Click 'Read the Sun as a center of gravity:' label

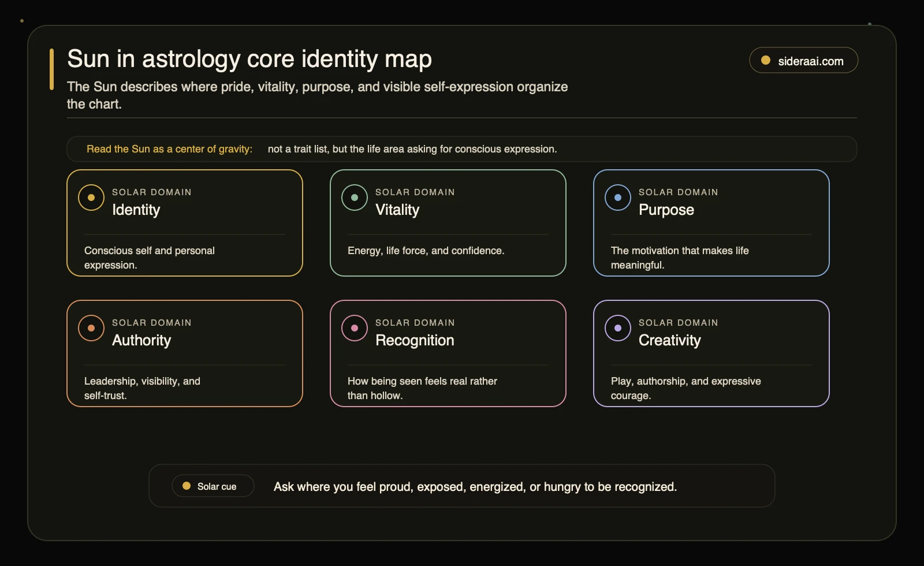point(169,149)
